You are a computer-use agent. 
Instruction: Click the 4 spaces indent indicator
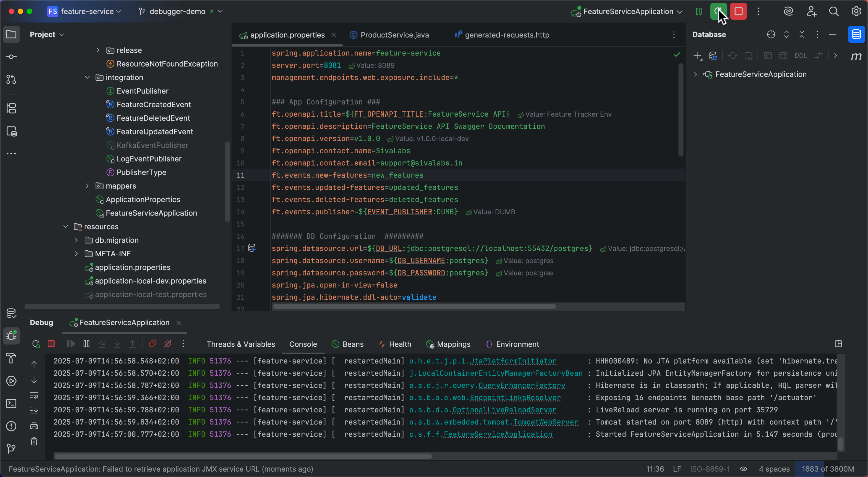point(774,469)
